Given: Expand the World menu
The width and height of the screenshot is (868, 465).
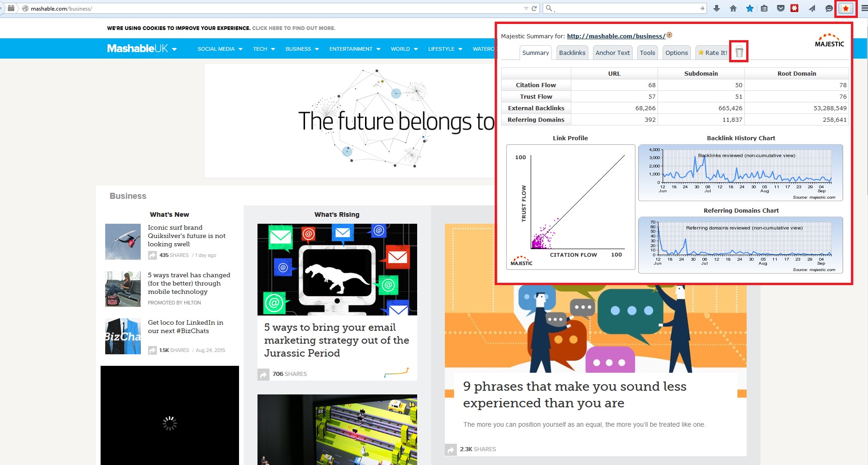Looking at the screenshot, I should 404,49.
